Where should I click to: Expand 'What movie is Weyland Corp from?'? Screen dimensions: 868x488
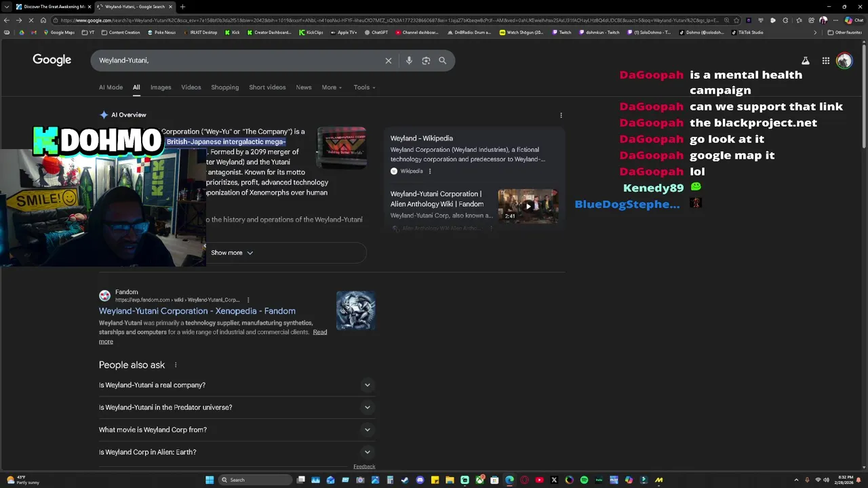pyautogui.click(x=237, y=430)
